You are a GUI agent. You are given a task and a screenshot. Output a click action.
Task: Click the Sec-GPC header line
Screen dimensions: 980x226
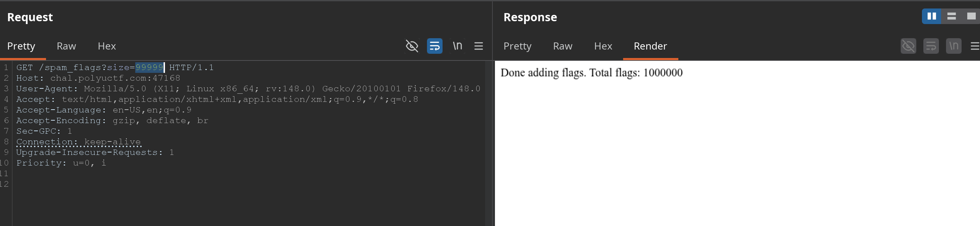coord(44,132)
